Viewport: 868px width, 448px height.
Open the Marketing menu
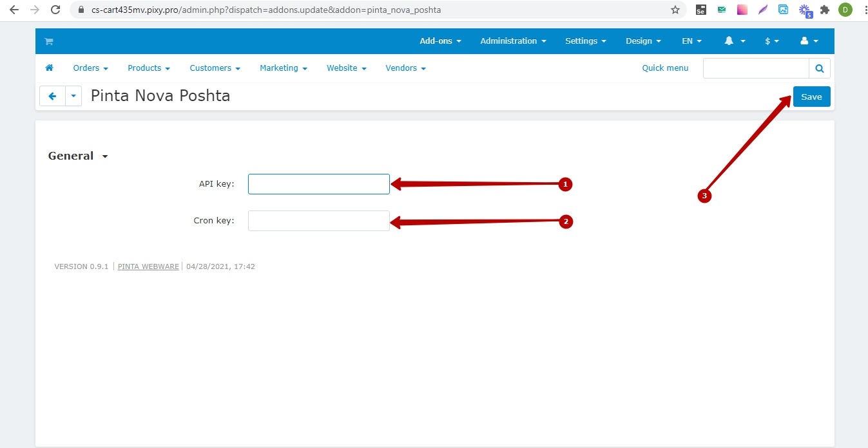coord(284,68)
